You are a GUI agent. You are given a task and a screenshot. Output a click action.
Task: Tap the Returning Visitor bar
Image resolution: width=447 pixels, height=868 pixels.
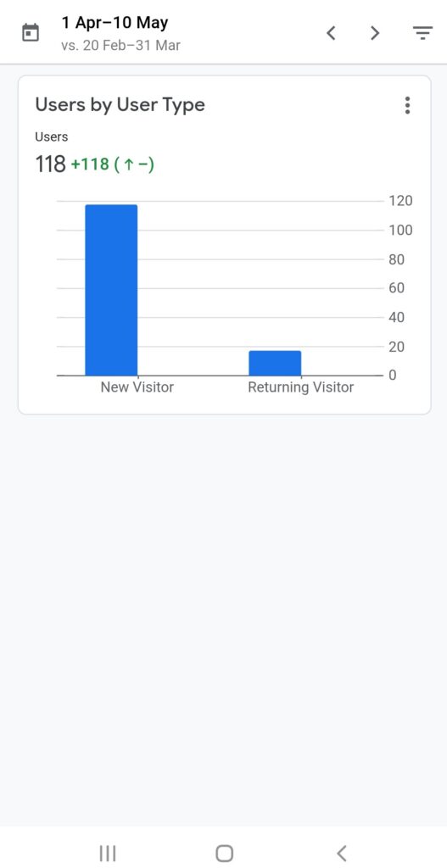click(275, 363)
